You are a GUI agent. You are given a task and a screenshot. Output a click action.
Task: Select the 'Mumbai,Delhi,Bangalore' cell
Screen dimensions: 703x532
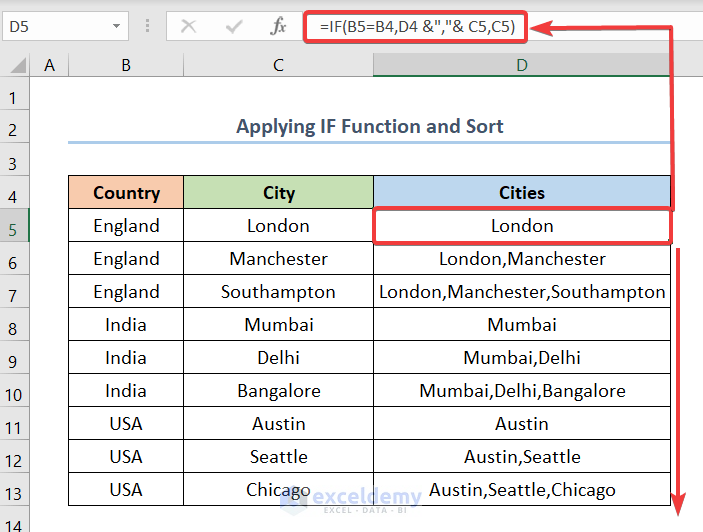[x=522, y=391]
